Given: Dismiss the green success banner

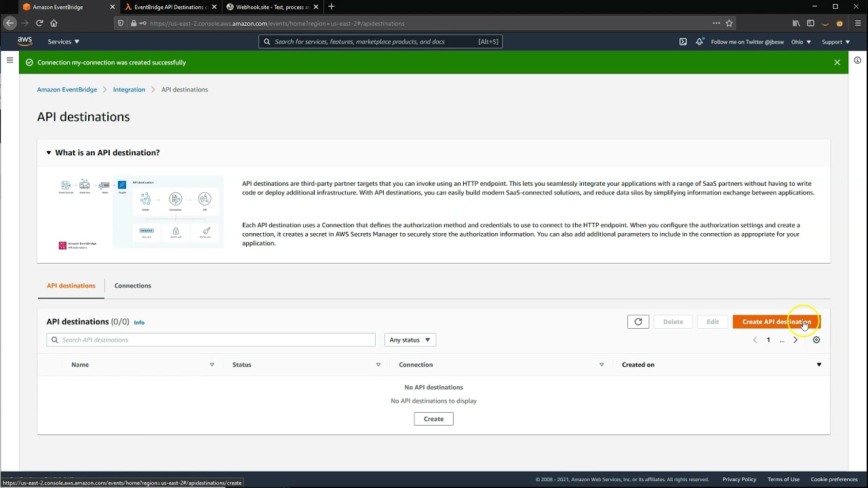Looking at the screenshot, I should coord(837,62).
